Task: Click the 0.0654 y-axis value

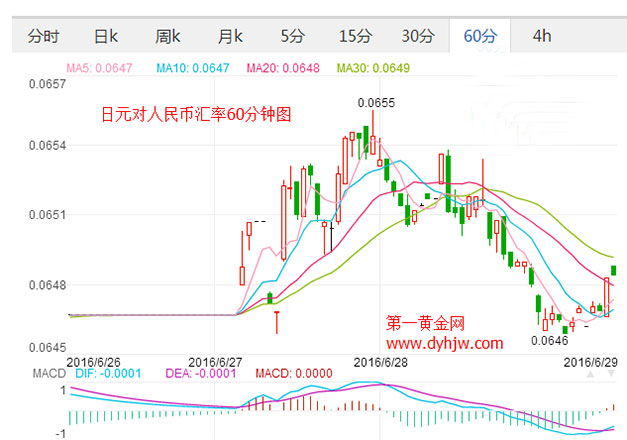Action: (x=47, y=145)
